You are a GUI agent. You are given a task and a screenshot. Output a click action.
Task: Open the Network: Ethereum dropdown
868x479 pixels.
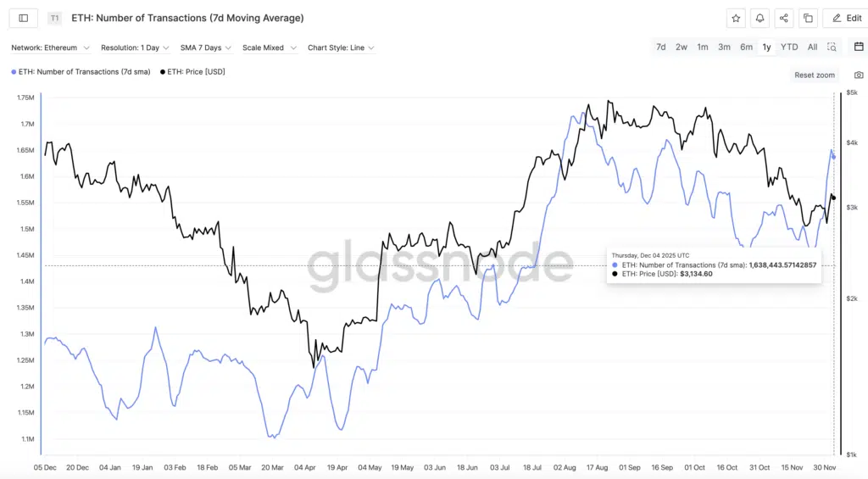(x=49, y=48)
